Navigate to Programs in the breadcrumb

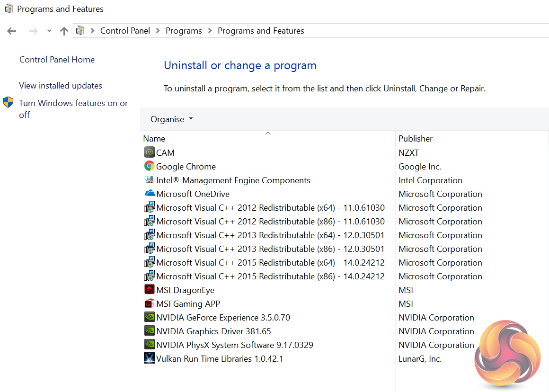tap(184, 31)
